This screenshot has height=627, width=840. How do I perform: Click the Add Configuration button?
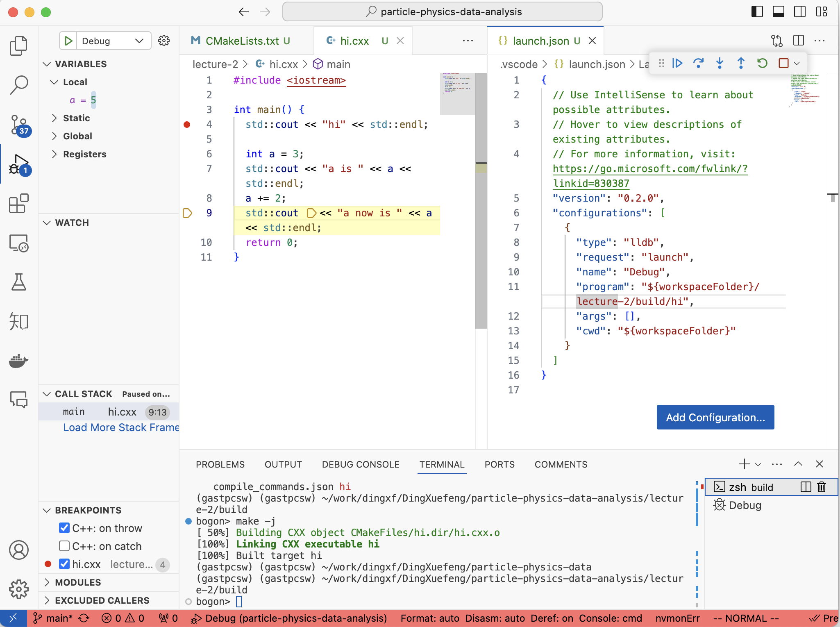715,417
